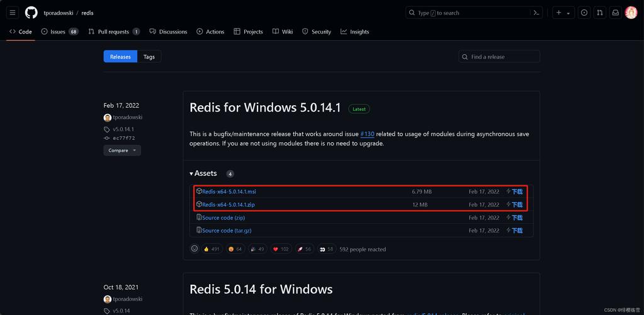Click the v5.0.14.1 tag link
The image size is (644, 315).
(123, 129)
